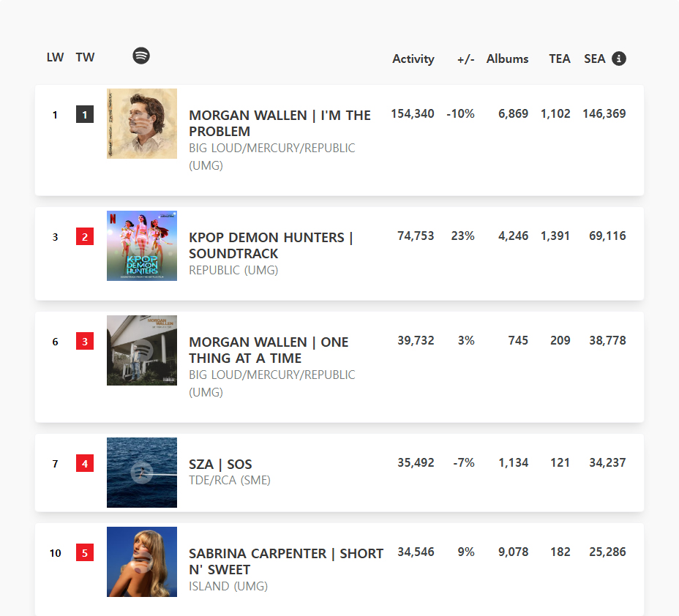
Task: Click the red rank 5 badge
Action: pyautogui.click(x=85, y=553)
